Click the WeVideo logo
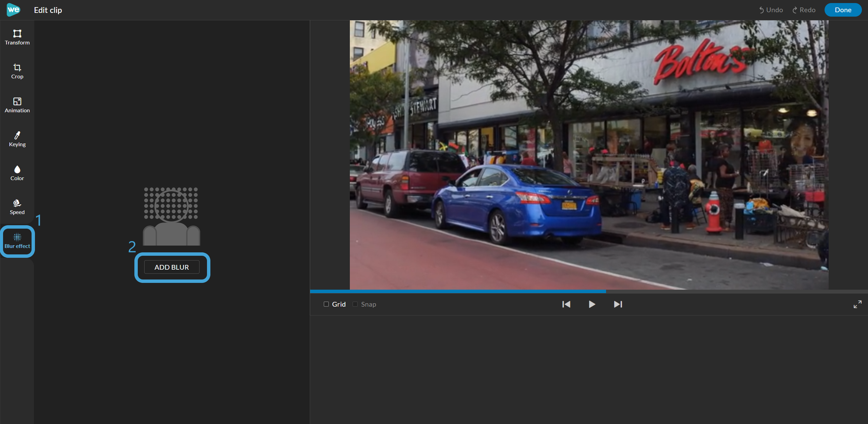 (x=13, y=10)
